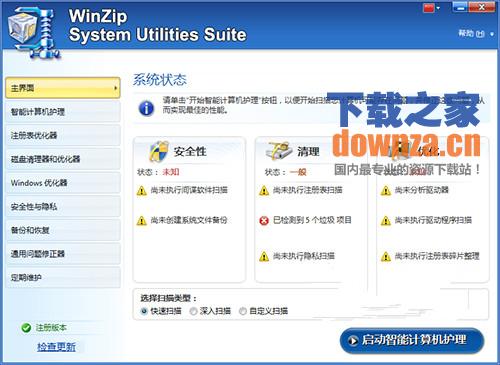
Task: Click red error icon beside 垃圾项目
Action: click(x=264, y=221)
